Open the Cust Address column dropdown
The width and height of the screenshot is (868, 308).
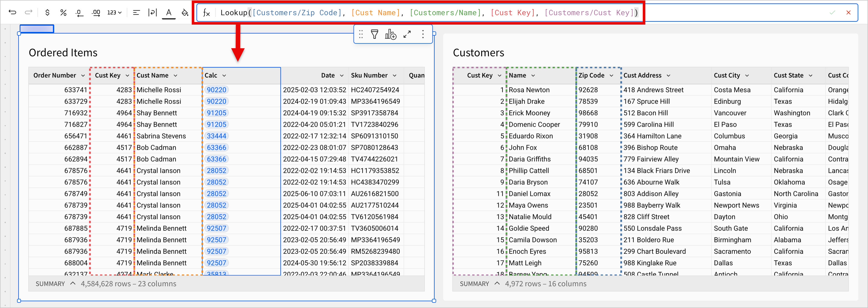pos(668,75)
